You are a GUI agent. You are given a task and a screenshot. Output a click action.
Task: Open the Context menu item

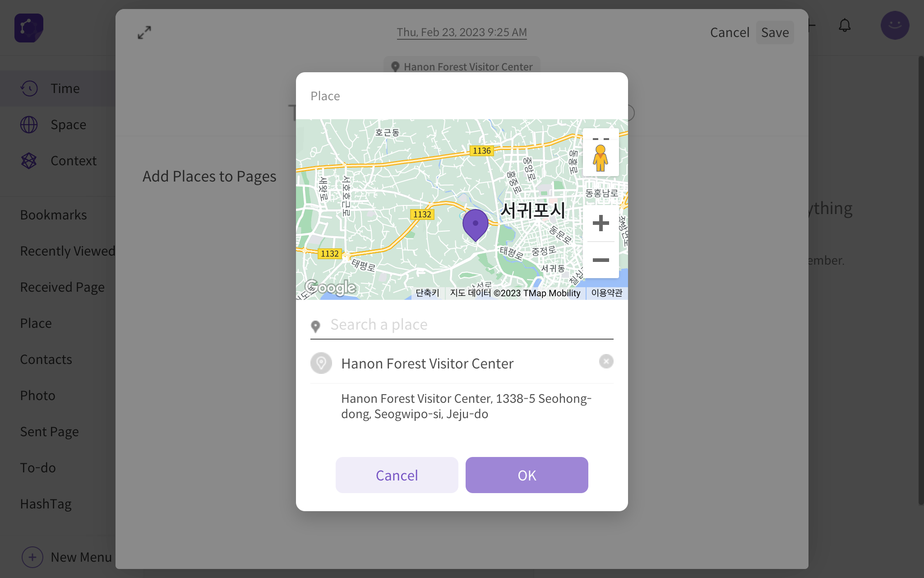(73, 161)
